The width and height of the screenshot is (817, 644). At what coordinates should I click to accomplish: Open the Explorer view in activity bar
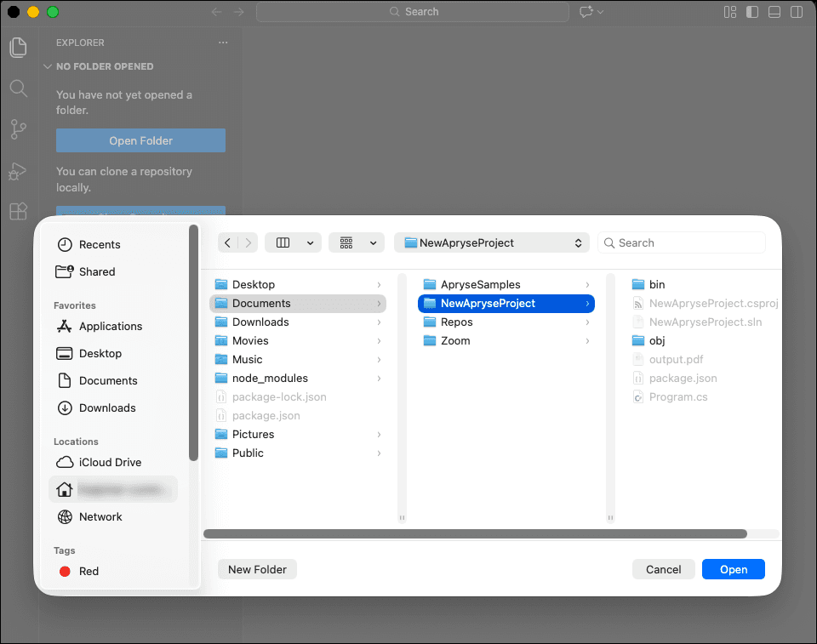click(x=18, y=48)
